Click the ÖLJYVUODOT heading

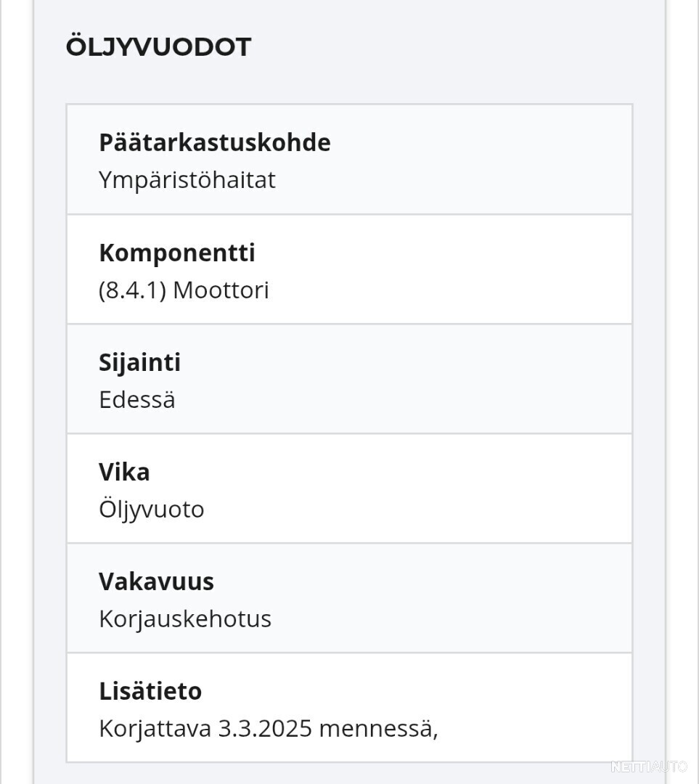(x=158, y=46)
